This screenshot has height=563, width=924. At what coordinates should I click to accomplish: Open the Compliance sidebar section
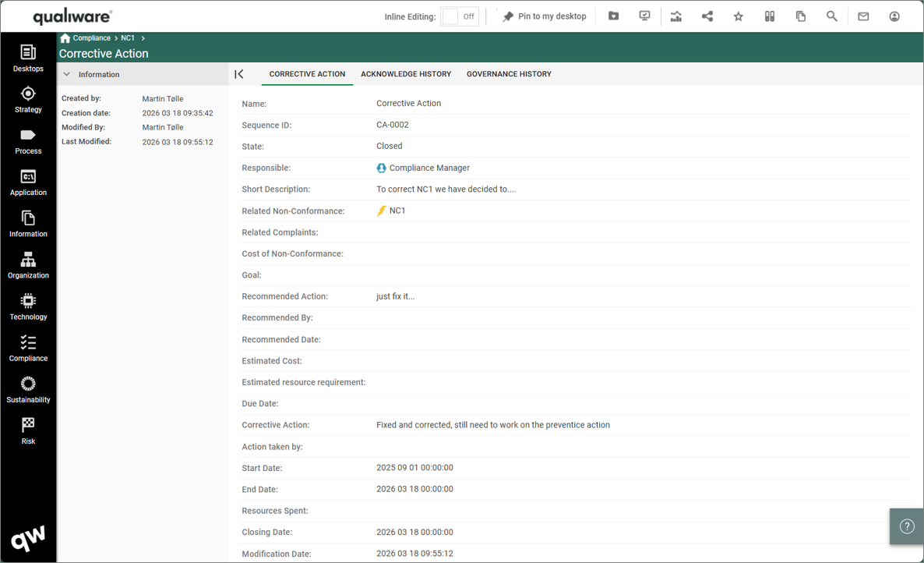tap(28, 348)
